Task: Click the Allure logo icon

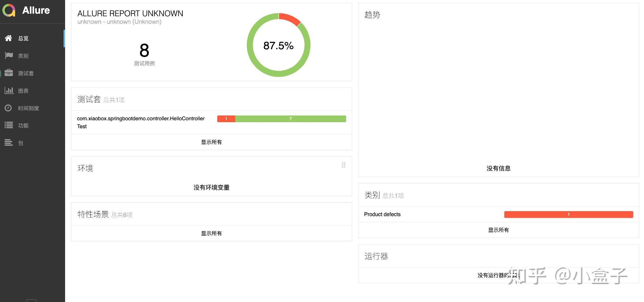Action: click(x=9, y=11)
